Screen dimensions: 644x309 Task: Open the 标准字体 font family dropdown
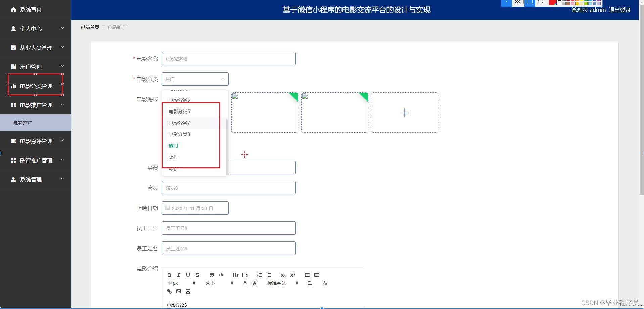pos(283,283)
